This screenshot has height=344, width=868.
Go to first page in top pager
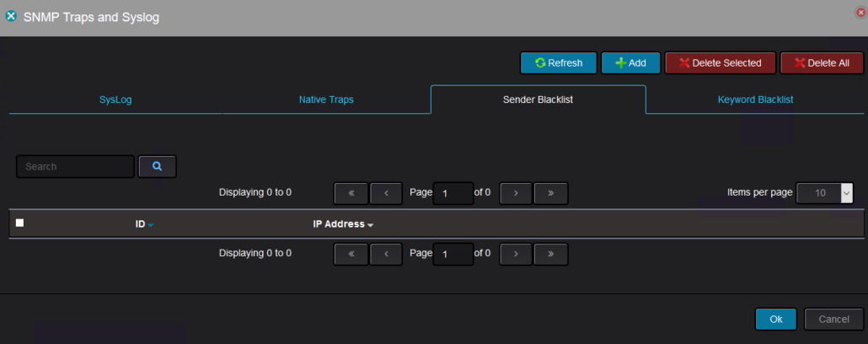pyautogui.click(x=351, y=193)
